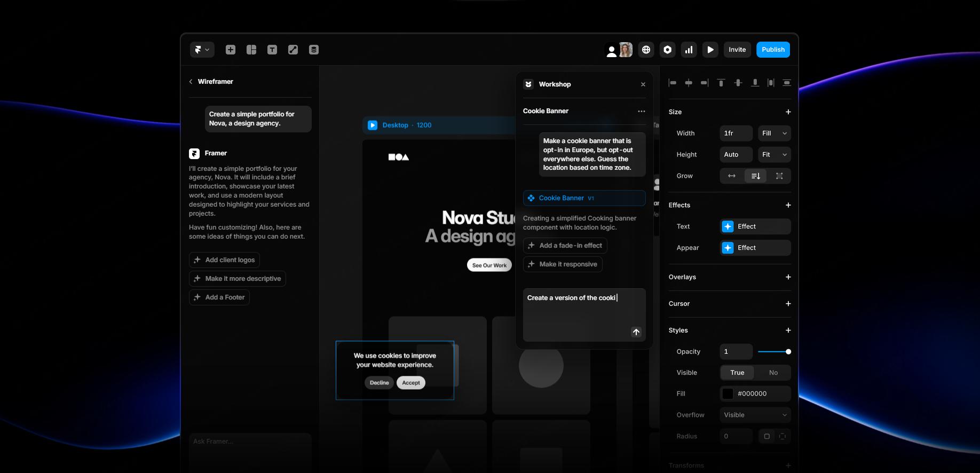This screenshot has height=473, width=980.
Task: Click Add a fade-in effect suggestion
Action: (565, 246)
